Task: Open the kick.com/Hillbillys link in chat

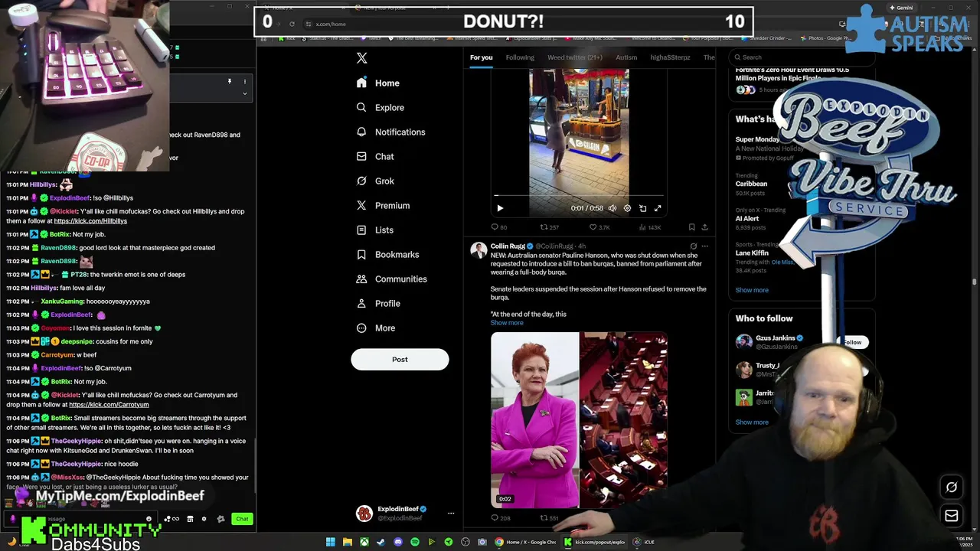Action: [90, 221]
